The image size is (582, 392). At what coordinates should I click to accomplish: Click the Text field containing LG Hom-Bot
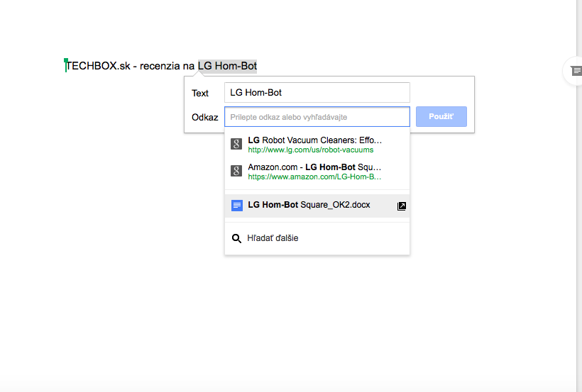[317, 92]
